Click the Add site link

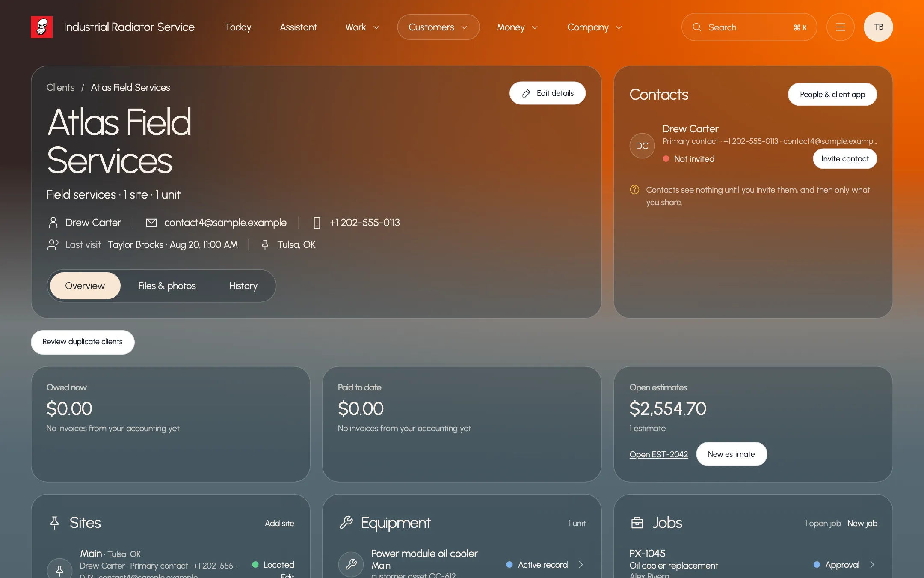tap(279, 523)
